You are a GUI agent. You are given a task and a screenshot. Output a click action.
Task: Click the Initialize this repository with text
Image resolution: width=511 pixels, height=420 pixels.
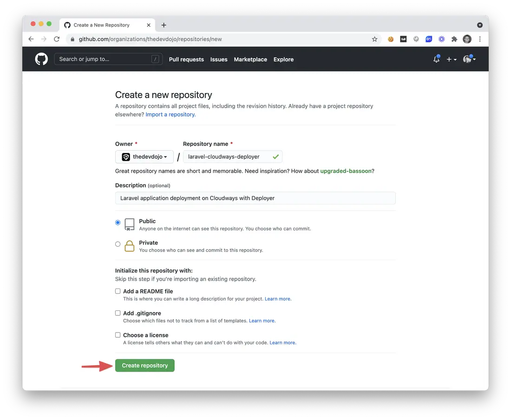pyautogui.click(x=154, y=270)
